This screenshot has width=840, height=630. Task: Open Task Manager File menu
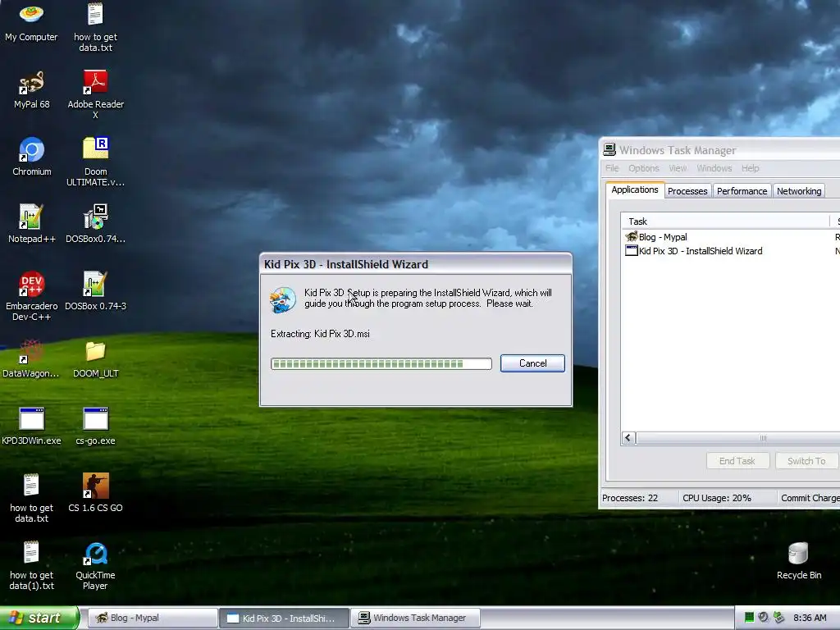(x=612, y=168)
